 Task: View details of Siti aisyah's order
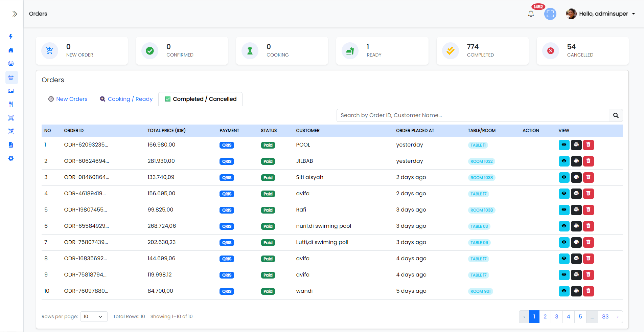[564, 177]
